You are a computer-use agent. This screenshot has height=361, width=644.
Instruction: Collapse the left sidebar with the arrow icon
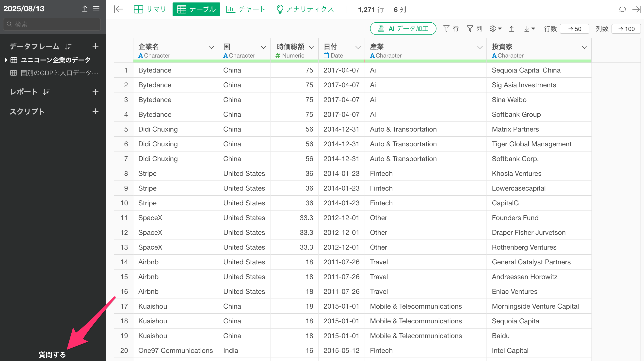tap(118, 9)
